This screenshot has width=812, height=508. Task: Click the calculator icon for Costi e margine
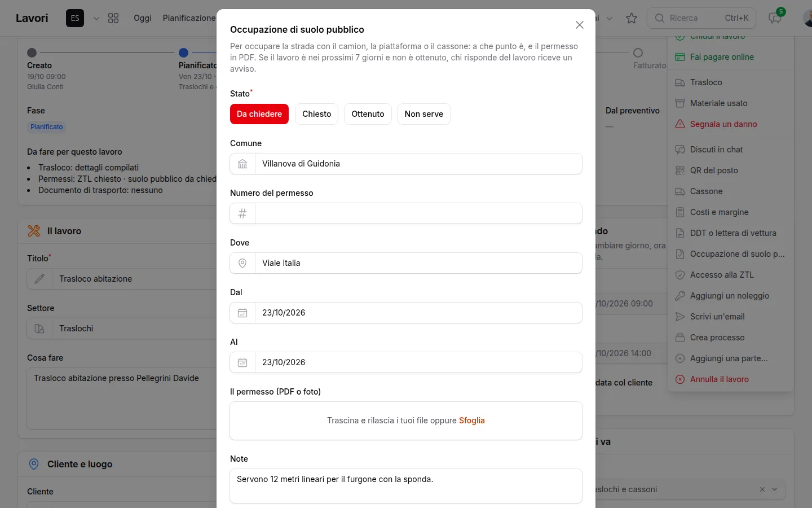coord(680,212)
